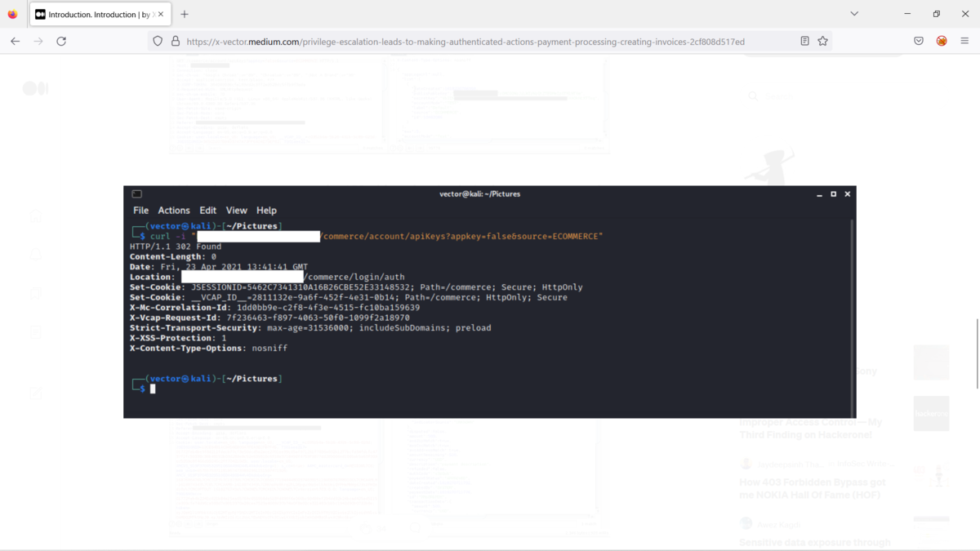The height and width of the screenshot is (551, 980).
Task: Click the faded hackerone article thumbnail
Action: point(931,414)
